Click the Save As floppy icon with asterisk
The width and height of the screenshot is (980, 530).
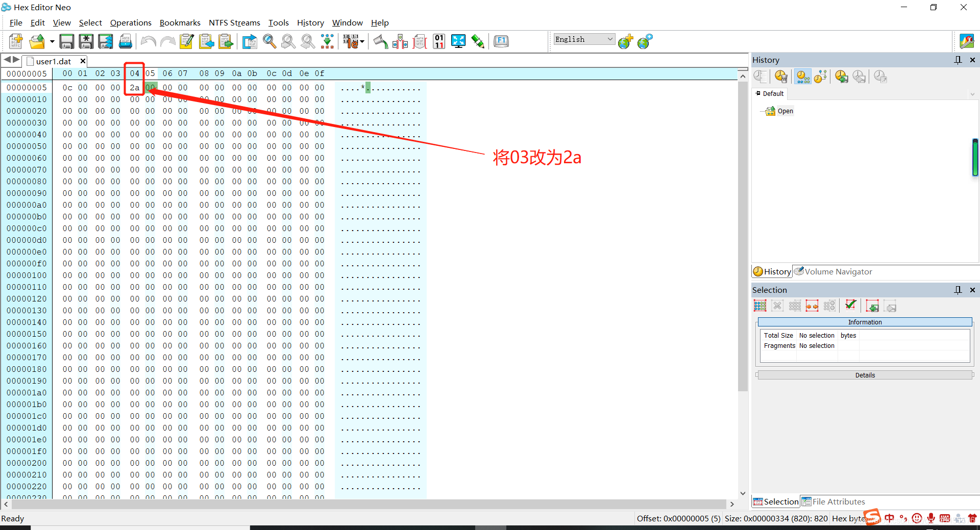pyautogui.click(x=86, y=41)
